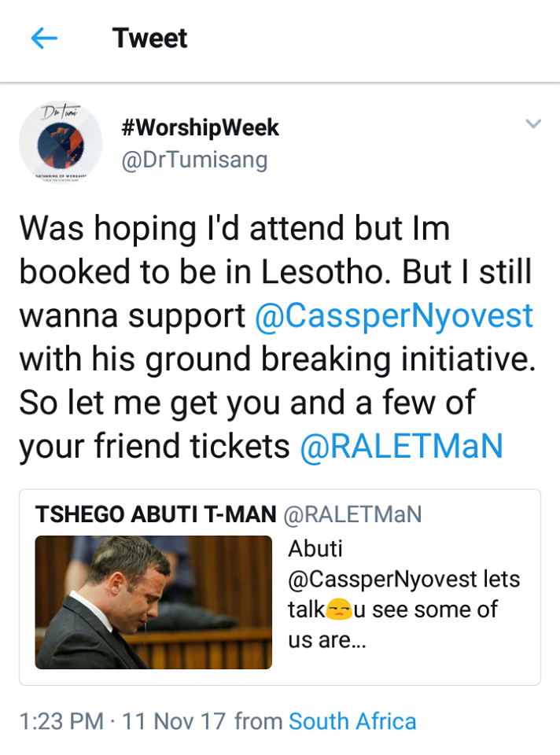The height and width of the screenshot is (755, 560).
Task: Open the tweet options chevron menu
Action: coord(533,123)
